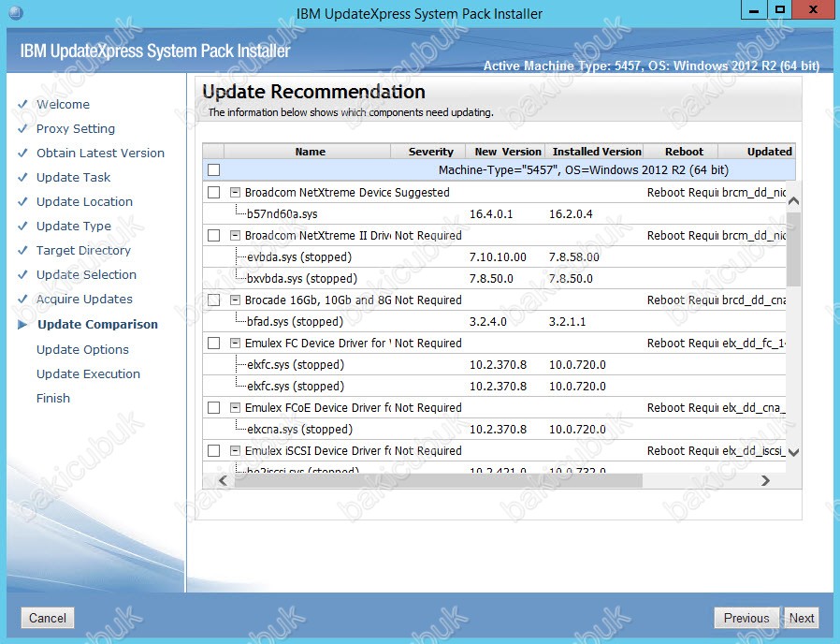This screenshot has width=840, height=644.
Task: Click the New Version column header
Action: pyautogui.click(x=506, y=152)
